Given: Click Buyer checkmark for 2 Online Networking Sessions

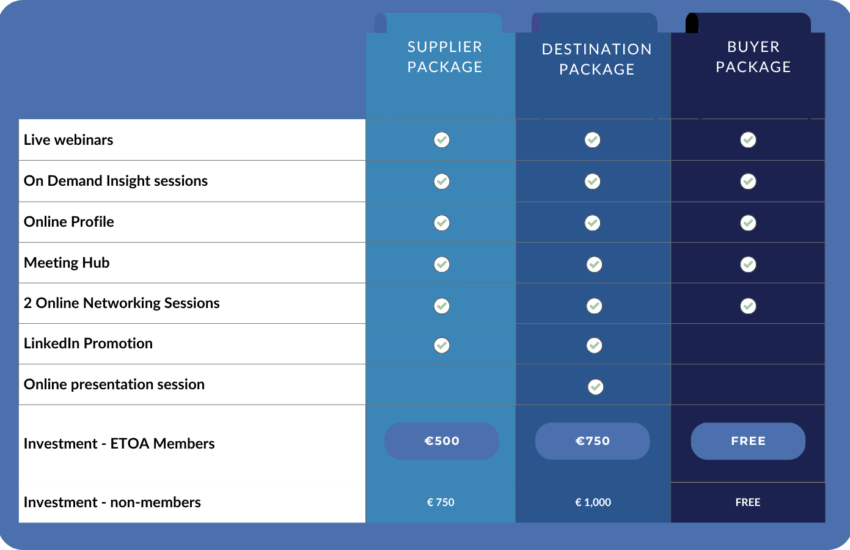Looking at the screenshot, I should pyautogui.click(x=748, y=305).
